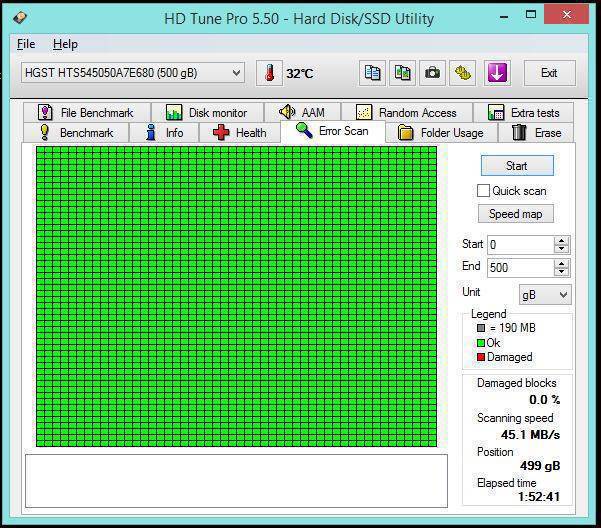This screenshot has width=601, height=528.
Task: Click the copy info to clipboard icon
Action: coord(372,73)
